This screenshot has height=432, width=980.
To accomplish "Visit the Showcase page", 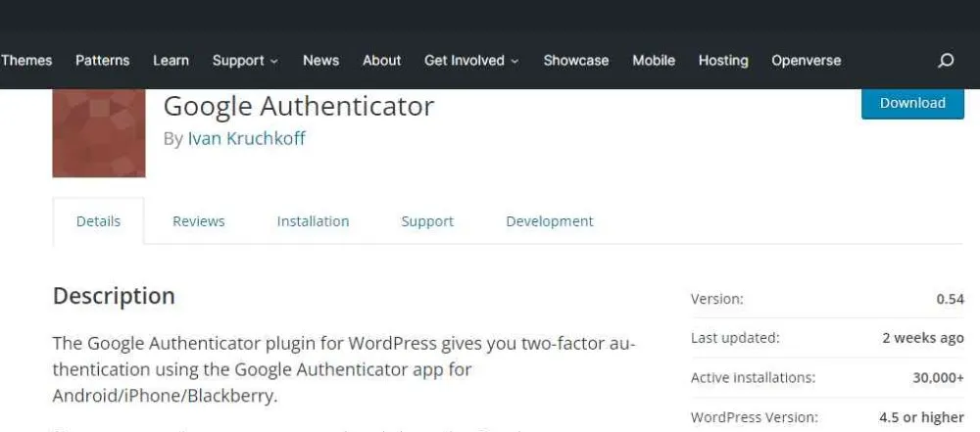I will (575, 61).
